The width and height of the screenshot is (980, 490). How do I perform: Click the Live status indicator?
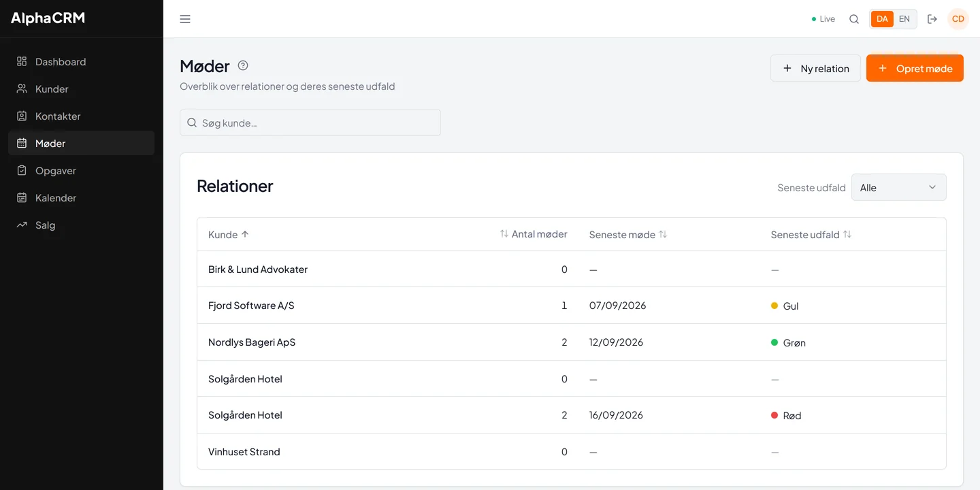(823, 19)
